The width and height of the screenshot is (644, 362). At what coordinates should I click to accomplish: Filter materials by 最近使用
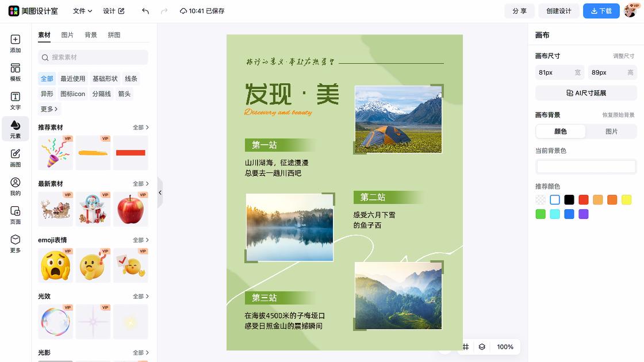point(72,79)
